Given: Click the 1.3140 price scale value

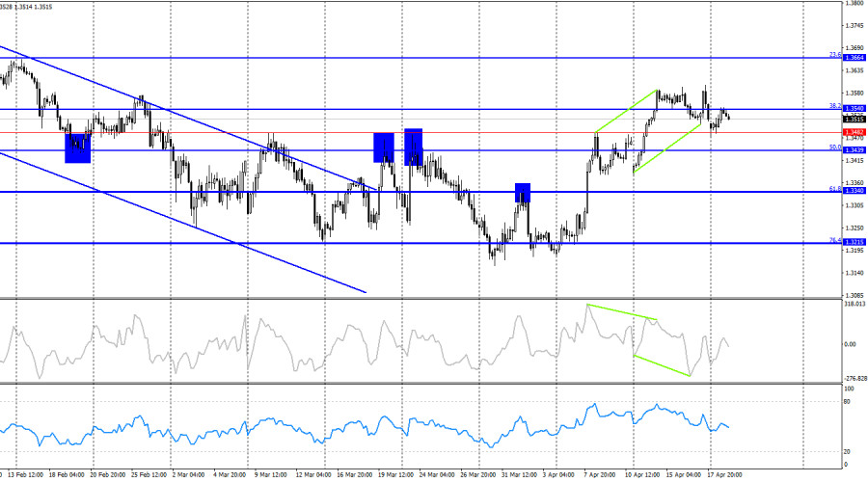Looking at the screenshot, I should click(x=854, y=273).
